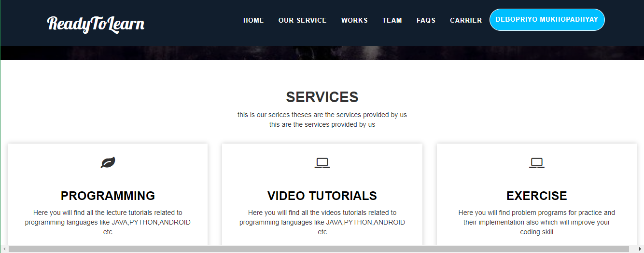Viewport: 644px width, 253px height.
Task: Click text 'this are the services provided by us'
Action: (x=322, y=124)
